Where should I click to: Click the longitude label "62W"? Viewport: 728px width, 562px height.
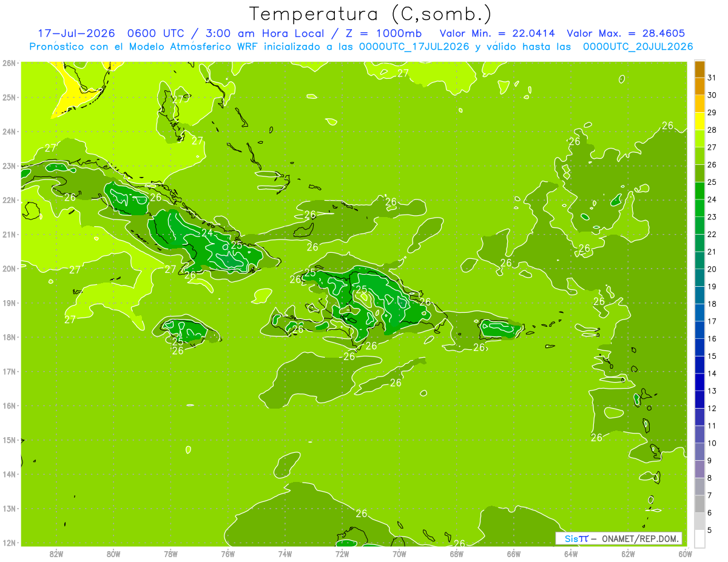628,554
